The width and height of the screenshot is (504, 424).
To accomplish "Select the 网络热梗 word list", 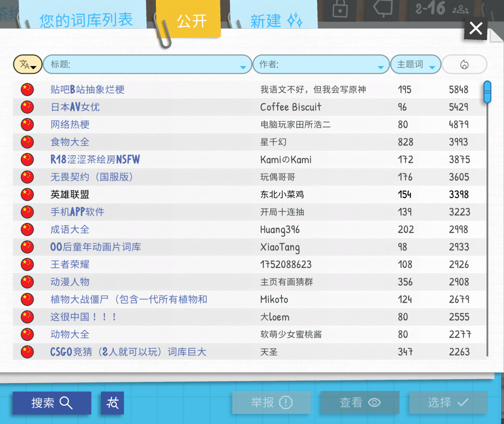I will [250, 124].
